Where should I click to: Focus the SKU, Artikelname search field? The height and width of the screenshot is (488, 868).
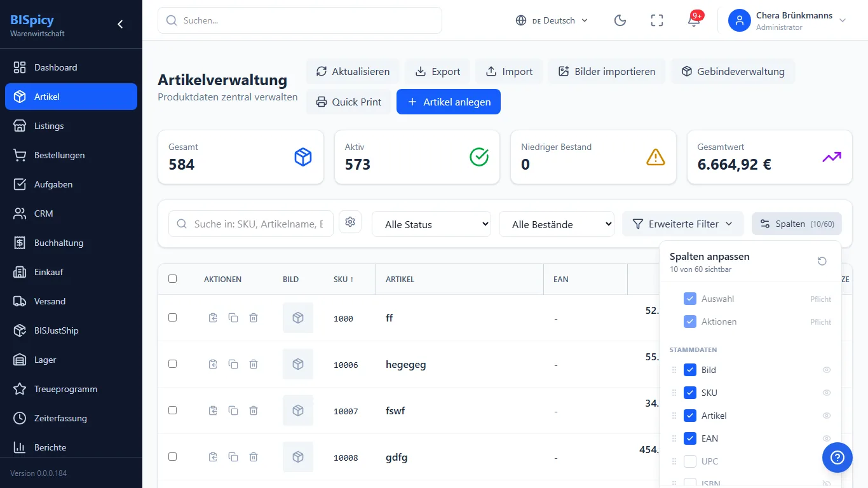click(x=251, y=224)
